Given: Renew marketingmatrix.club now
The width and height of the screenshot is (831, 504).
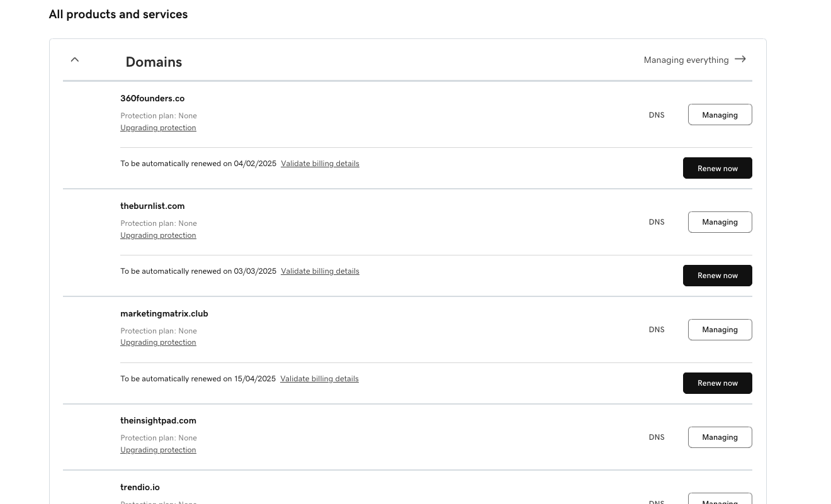Looking at the screenshot, I should tap(717, 383).
